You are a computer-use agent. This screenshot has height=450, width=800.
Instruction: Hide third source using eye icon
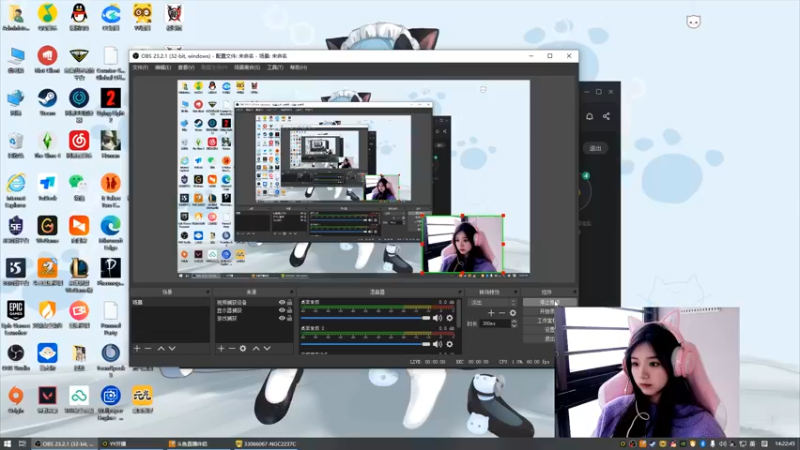pos(282,318)
